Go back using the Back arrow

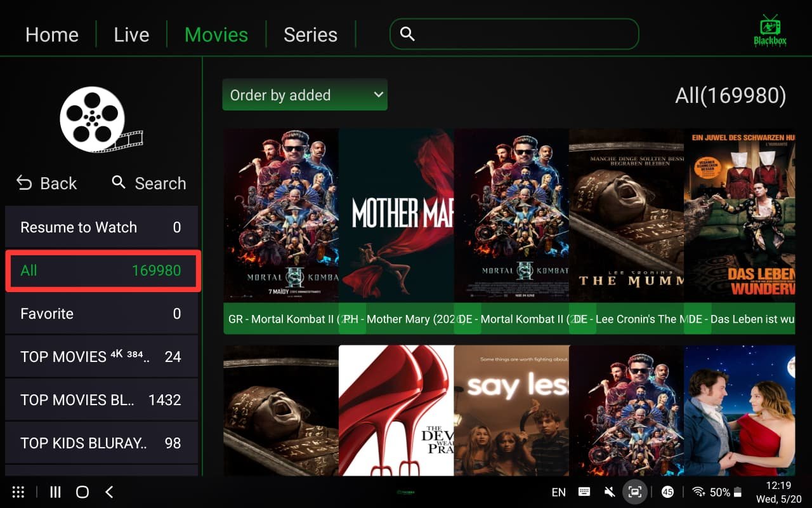tap(46, 184)
